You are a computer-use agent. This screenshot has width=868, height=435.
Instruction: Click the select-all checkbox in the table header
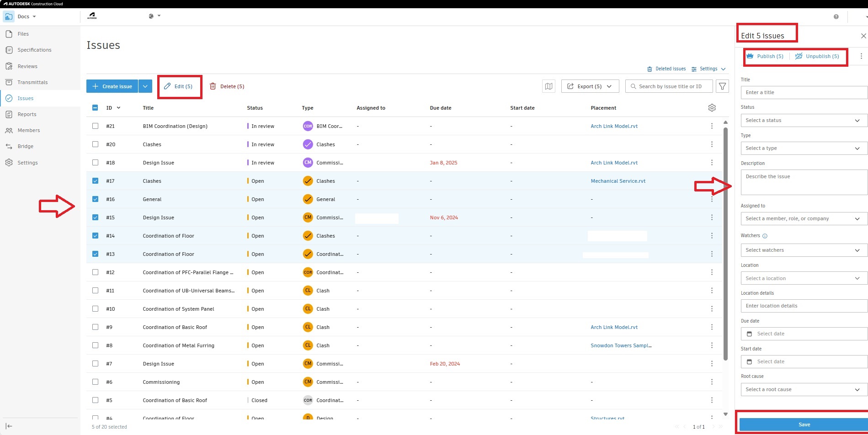click(x=95, y=107)
